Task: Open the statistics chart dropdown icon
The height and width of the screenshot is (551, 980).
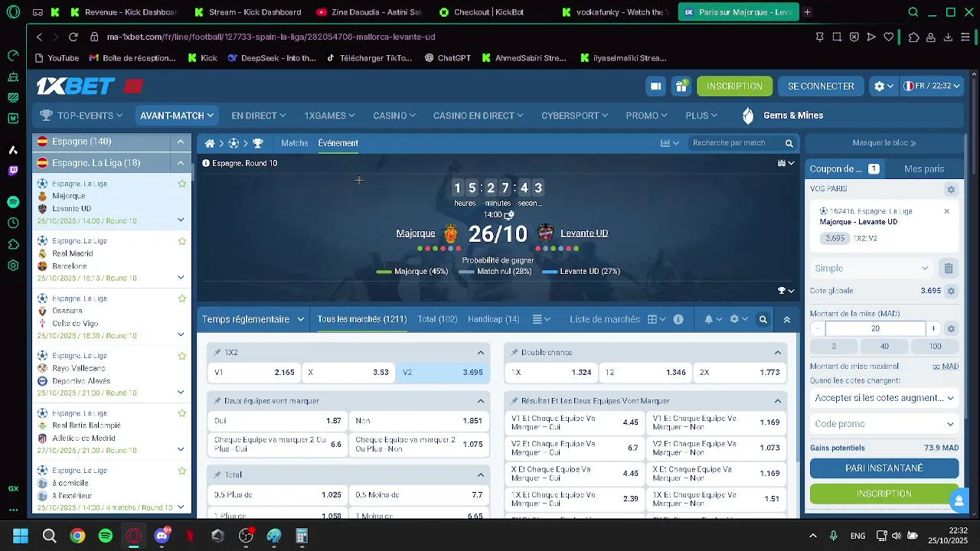Action: tap(670, 143)
